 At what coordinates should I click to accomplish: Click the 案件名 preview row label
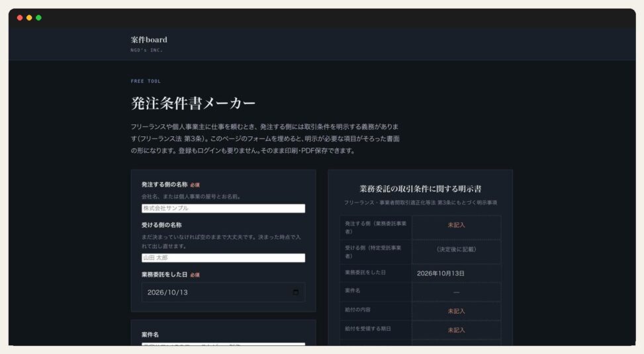352,290
